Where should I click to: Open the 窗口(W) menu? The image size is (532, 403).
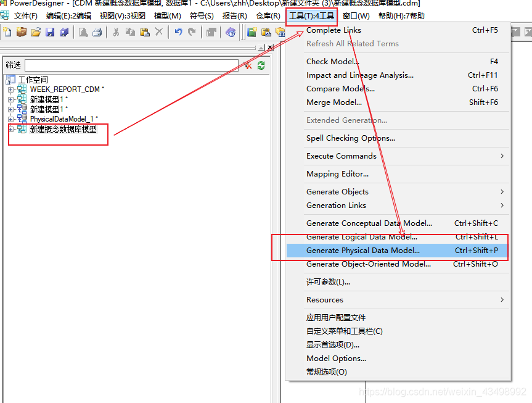[x=356, y=16]
